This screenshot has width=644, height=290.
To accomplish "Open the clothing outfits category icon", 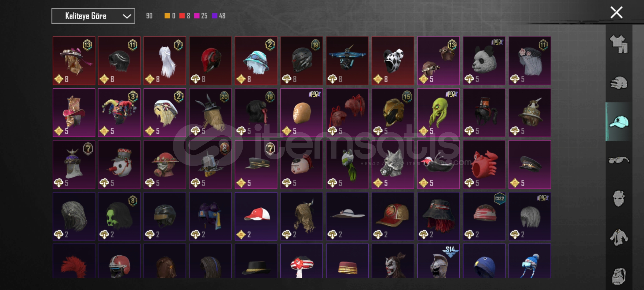I will (619, 44).
